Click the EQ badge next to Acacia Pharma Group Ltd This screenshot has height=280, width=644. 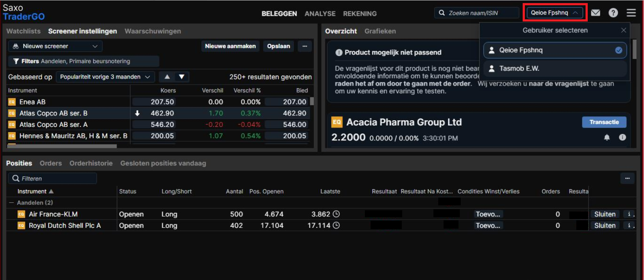[x=337, y=122]
